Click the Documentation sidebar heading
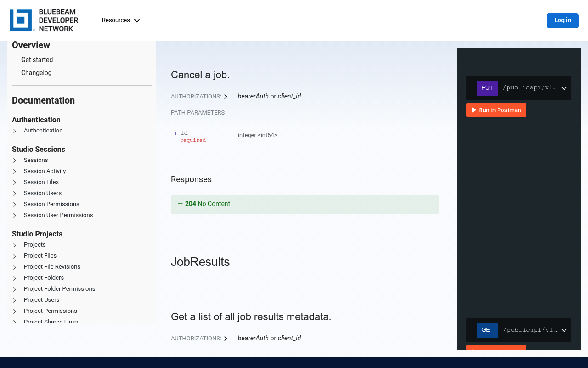The height and width of the screenshot is (368, 588). 43,100
